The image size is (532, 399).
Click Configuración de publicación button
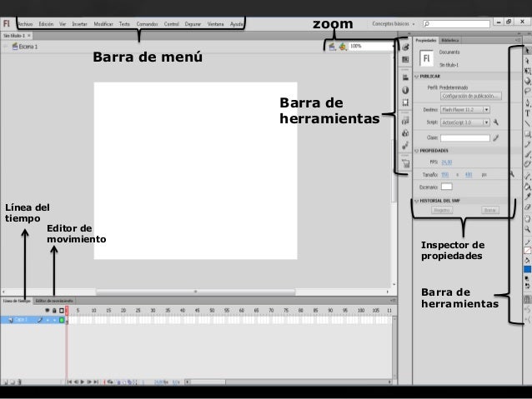click(x=470, y=97)
